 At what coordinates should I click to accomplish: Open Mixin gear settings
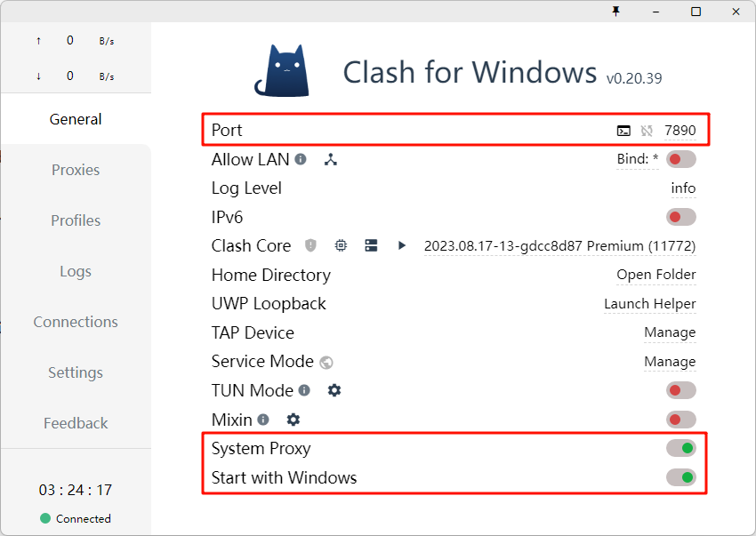[x=294, y=420]
